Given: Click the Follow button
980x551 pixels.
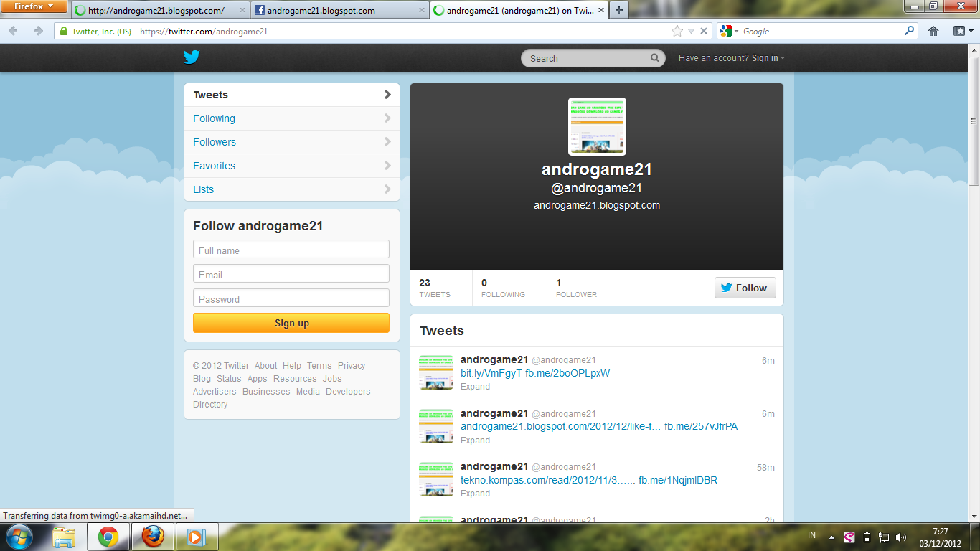Looking at the screenshot, I should (745, 288).
